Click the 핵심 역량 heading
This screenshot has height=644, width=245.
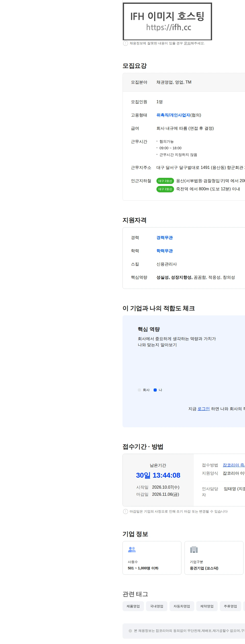click(x=149, y=329)
